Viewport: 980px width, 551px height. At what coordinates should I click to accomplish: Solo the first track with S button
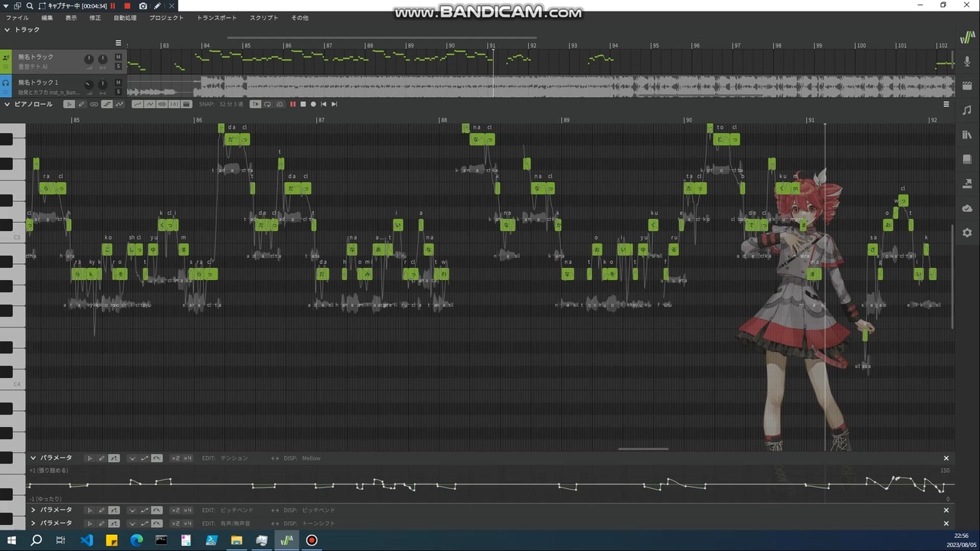point(119,67)
